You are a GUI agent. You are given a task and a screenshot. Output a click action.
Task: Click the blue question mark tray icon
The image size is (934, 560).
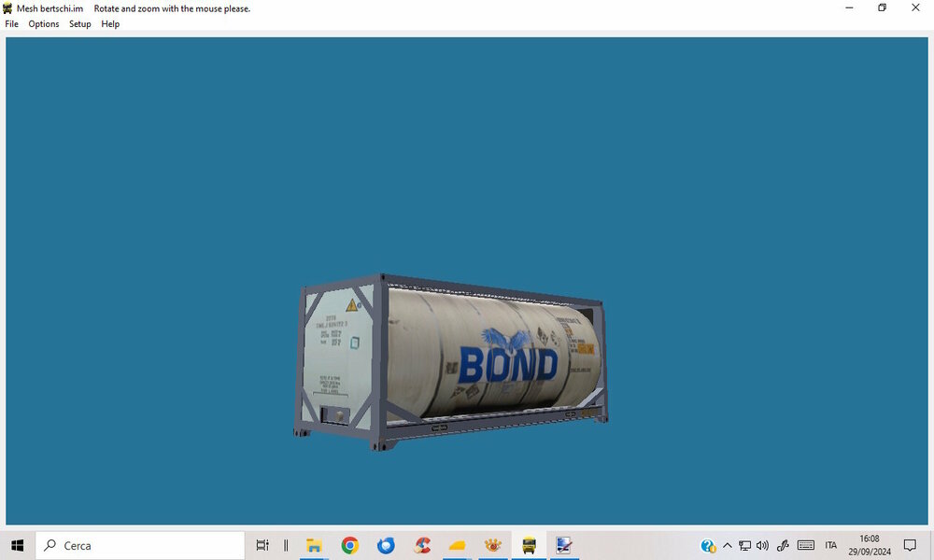[708, 545]
